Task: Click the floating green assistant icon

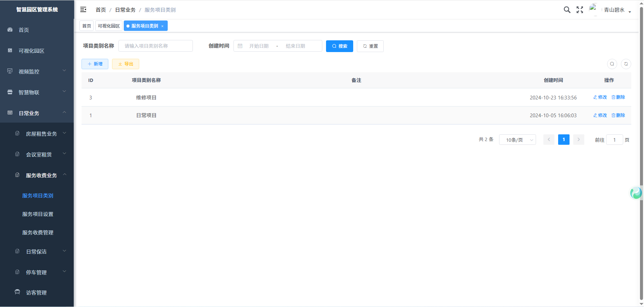Action: (x=636, y=193)
